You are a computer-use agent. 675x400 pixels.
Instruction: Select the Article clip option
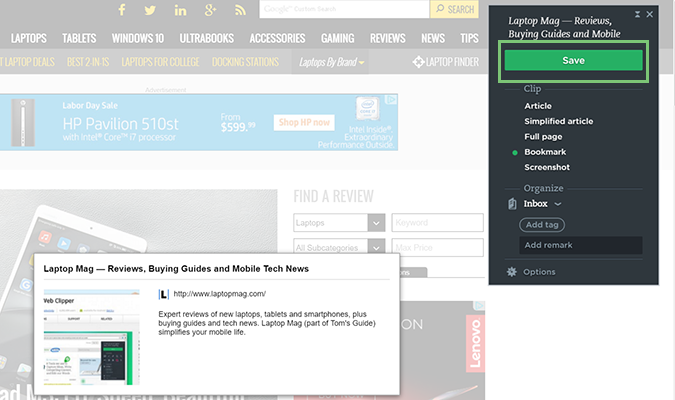pos(538,106)
